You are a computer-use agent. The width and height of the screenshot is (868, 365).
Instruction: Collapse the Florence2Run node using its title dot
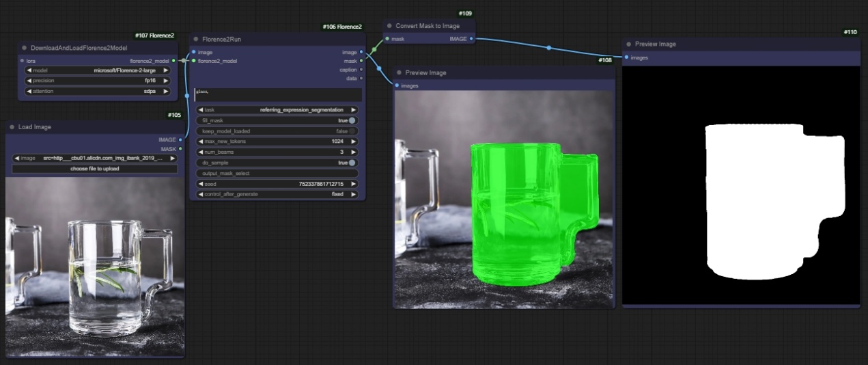click(196, 40)
